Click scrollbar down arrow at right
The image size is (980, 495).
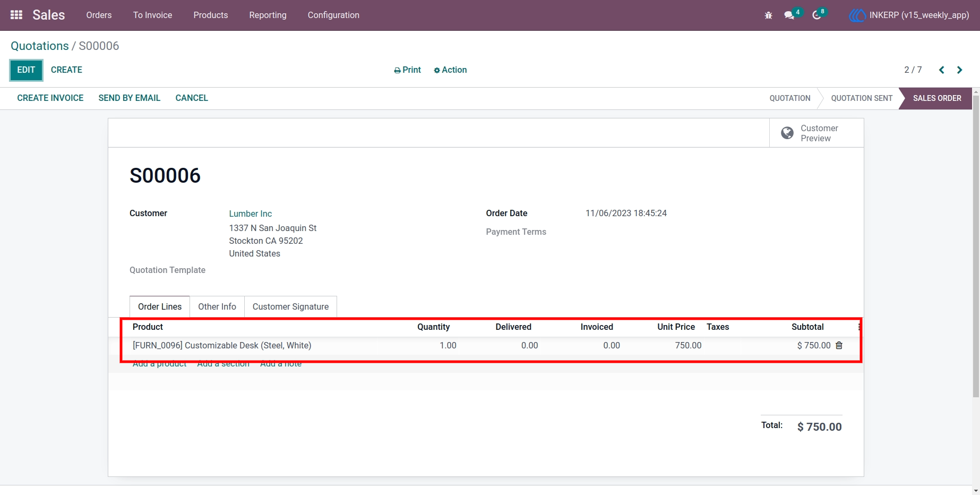[976, 491]
